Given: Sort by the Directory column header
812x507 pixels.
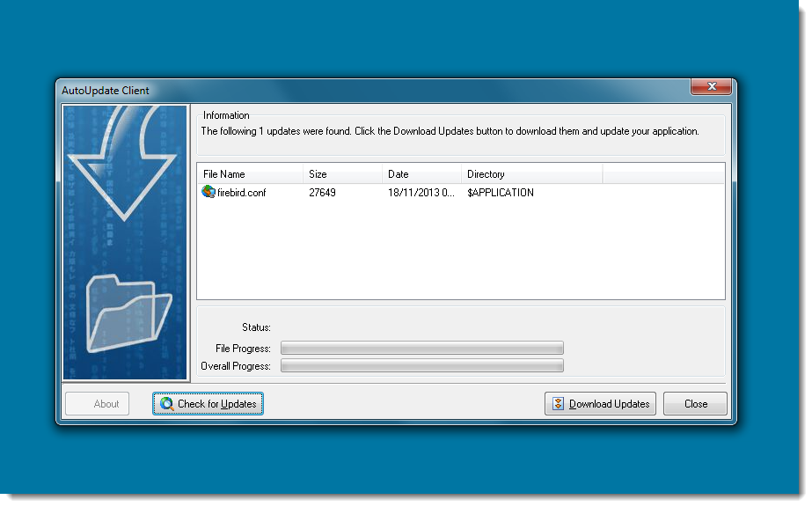Looking at the screenshot, I should pos(532,174).
